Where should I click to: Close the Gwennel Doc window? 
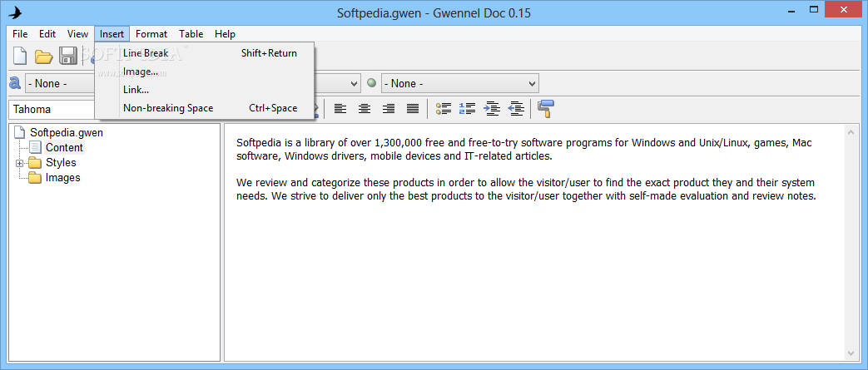click(x=843, y=9)
